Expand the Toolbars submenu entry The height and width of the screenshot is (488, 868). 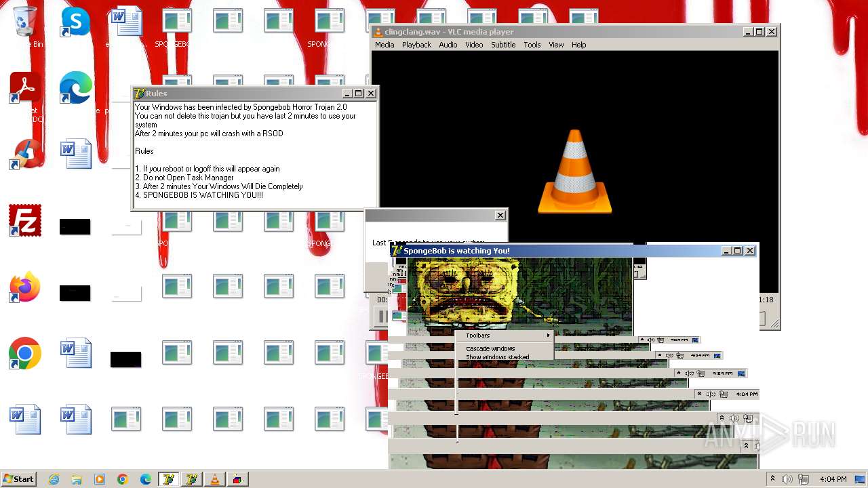(505, 335)
